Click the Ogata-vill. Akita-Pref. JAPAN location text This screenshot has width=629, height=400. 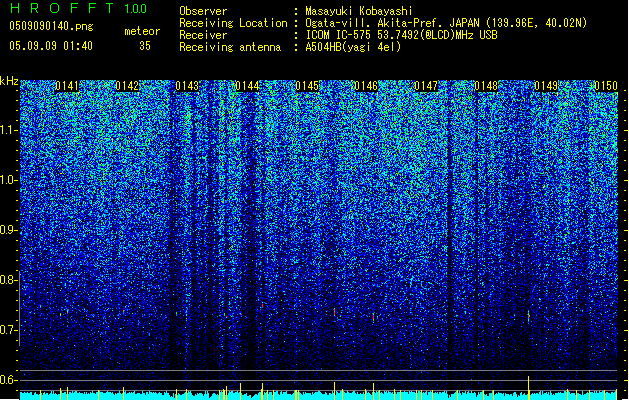446,23
